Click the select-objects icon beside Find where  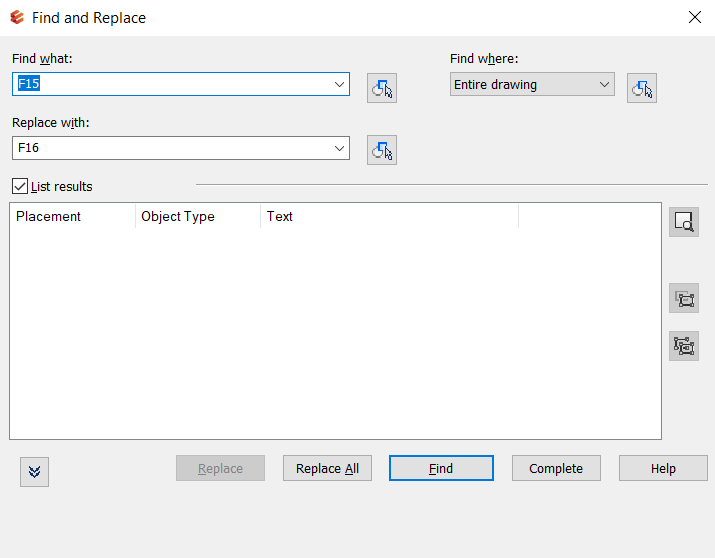point(642,88)
